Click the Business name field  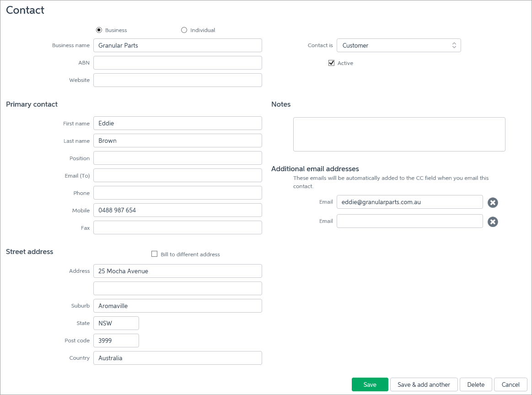pos(177,45)
